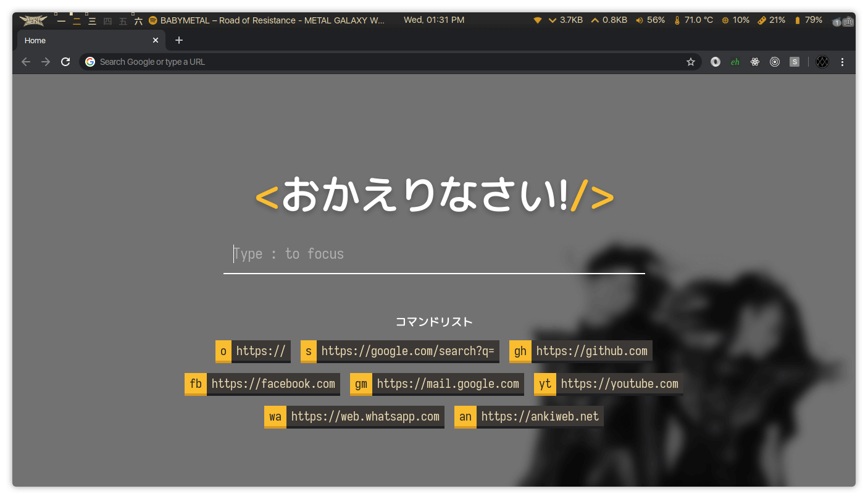
Task: Click the battery icon showing 79%
Action: [x=796, y=20]
